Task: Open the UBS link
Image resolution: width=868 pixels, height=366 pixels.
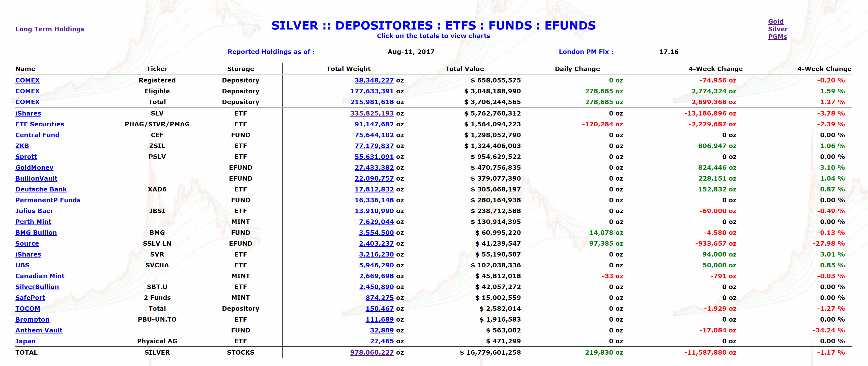Action: click(23, 265)
